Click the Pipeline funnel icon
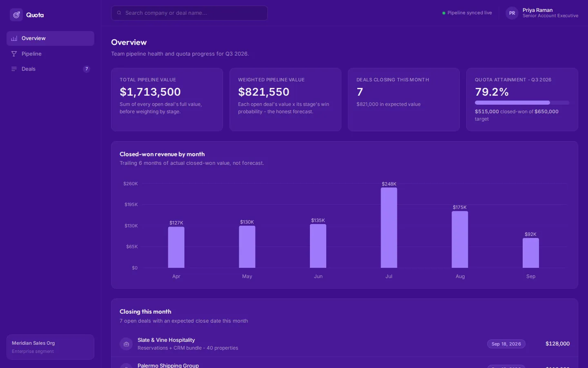The image size is (588, 368). [x=14, y=54]
